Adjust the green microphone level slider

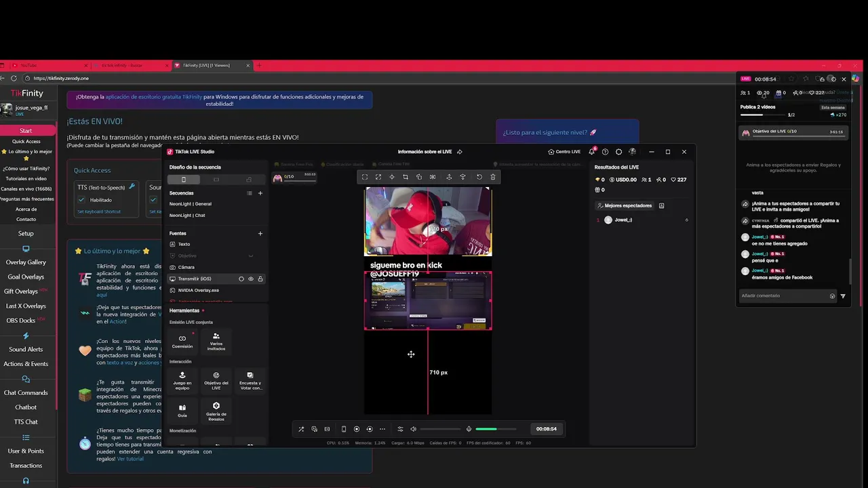coord(496,429)
